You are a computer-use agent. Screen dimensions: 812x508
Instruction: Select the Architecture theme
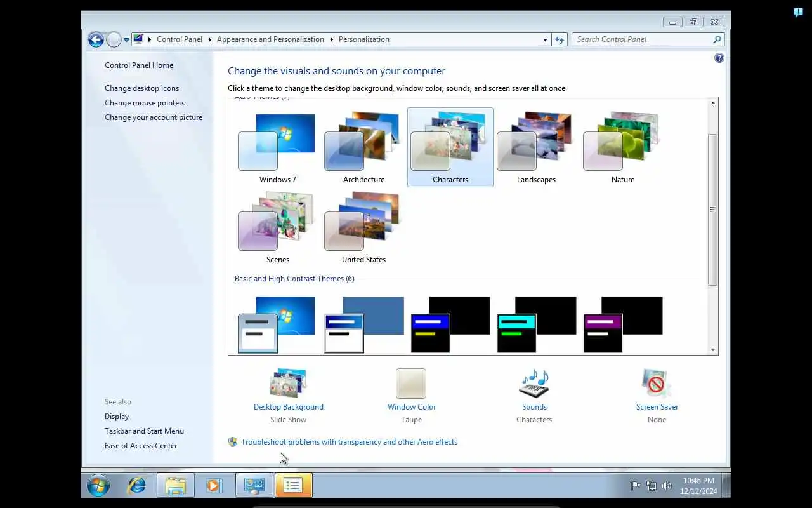pyautogui.click(x=363, y=148)
